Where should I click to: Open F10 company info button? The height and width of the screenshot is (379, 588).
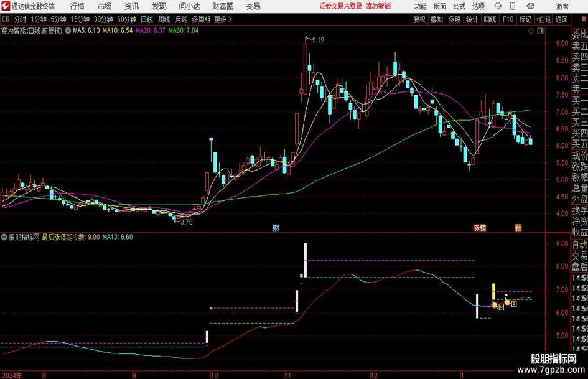click(x=508, y=19)
